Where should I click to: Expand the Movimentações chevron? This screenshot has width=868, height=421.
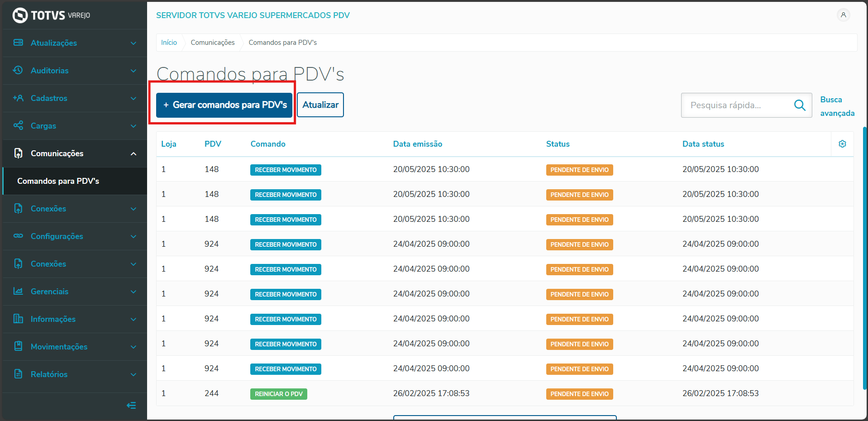(134, 347)
